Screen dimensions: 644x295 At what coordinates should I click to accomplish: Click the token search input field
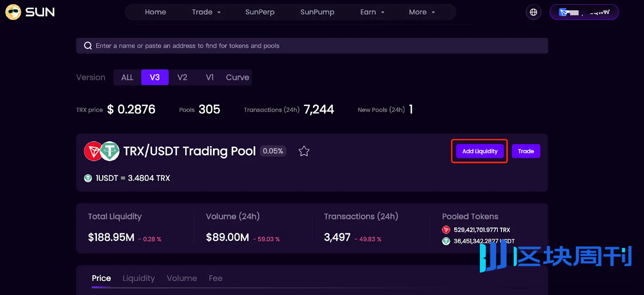[282, 45]
